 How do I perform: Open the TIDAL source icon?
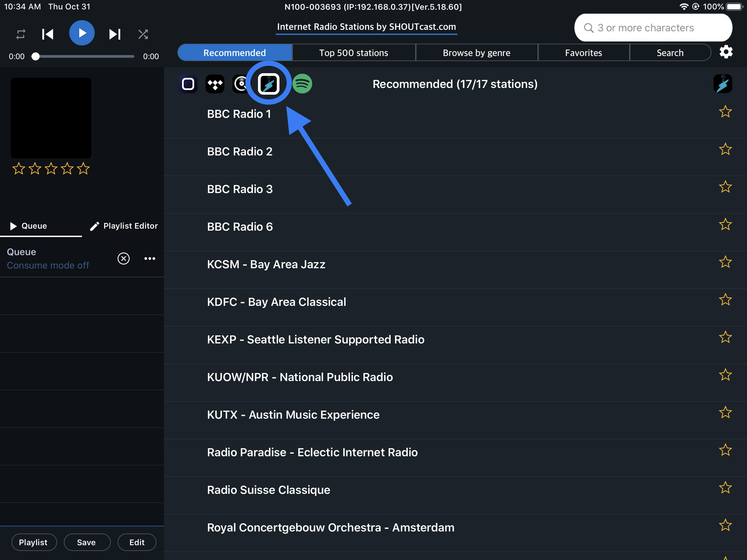(x=215, y=84)
